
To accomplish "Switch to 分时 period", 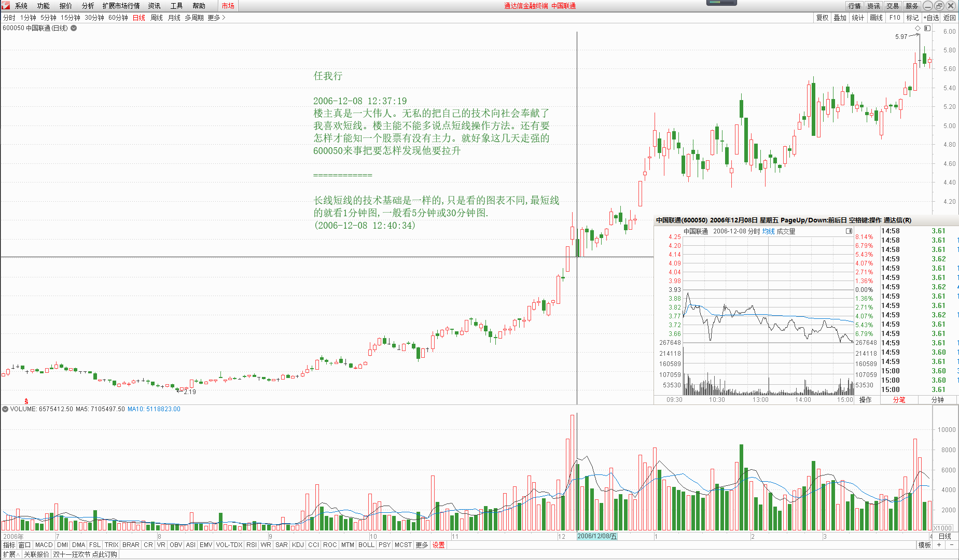I will [9, 18].
